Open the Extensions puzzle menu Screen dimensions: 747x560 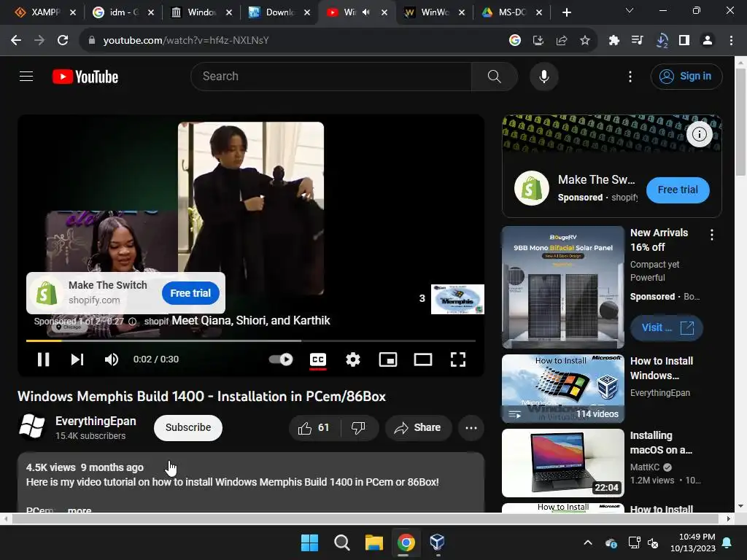pyautogui.click(x=614, y=41)
